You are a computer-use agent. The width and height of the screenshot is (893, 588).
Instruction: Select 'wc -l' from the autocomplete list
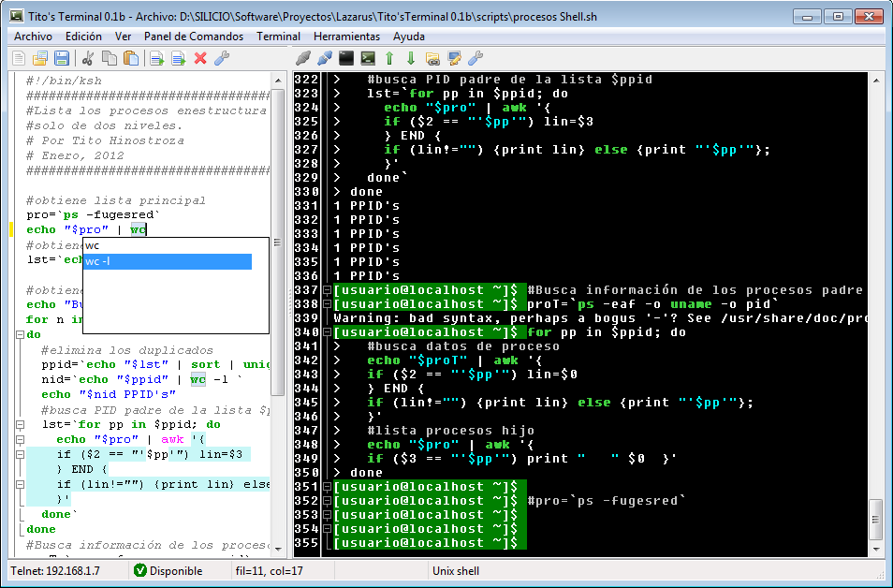[x=167, y=262]
